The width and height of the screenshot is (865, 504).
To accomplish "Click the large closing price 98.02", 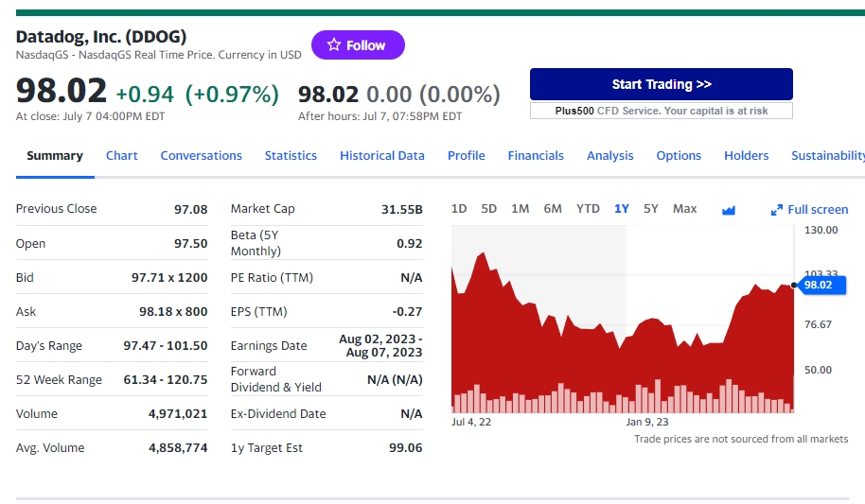I will 62,91.
